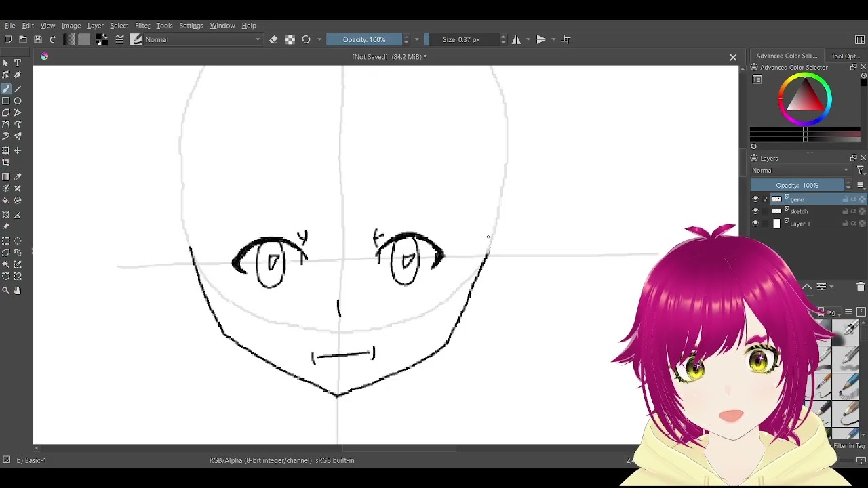Select the Measure tool
Screen dimensions: 868x488
click(18, 215)
